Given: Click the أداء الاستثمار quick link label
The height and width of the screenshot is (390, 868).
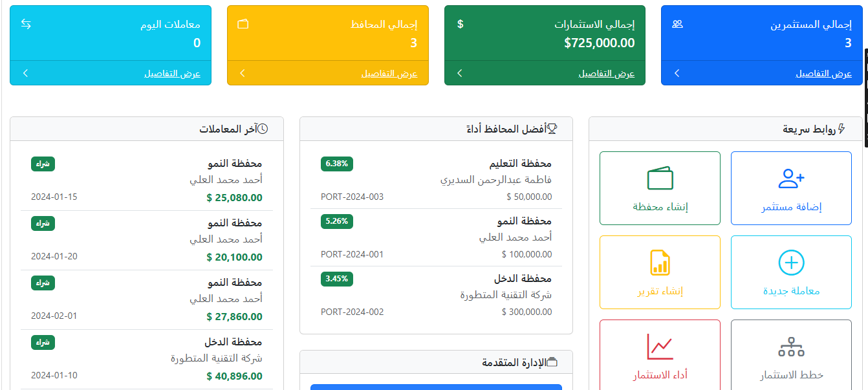Looking at the screenshot, I should tap(660, 375).
